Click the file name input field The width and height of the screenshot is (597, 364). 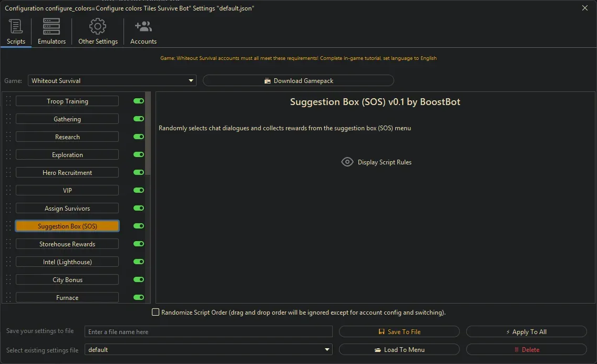[208, 332]
